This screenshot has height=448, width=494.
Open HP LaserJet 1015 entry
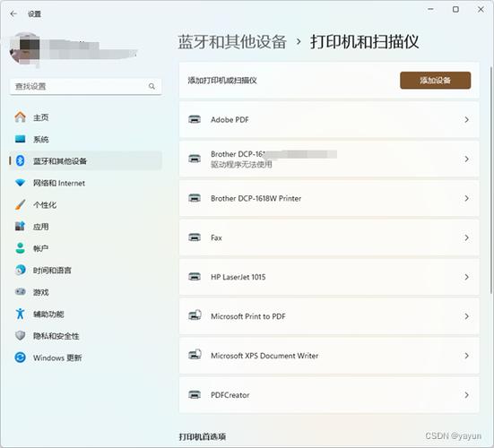[x=329, y=277]
